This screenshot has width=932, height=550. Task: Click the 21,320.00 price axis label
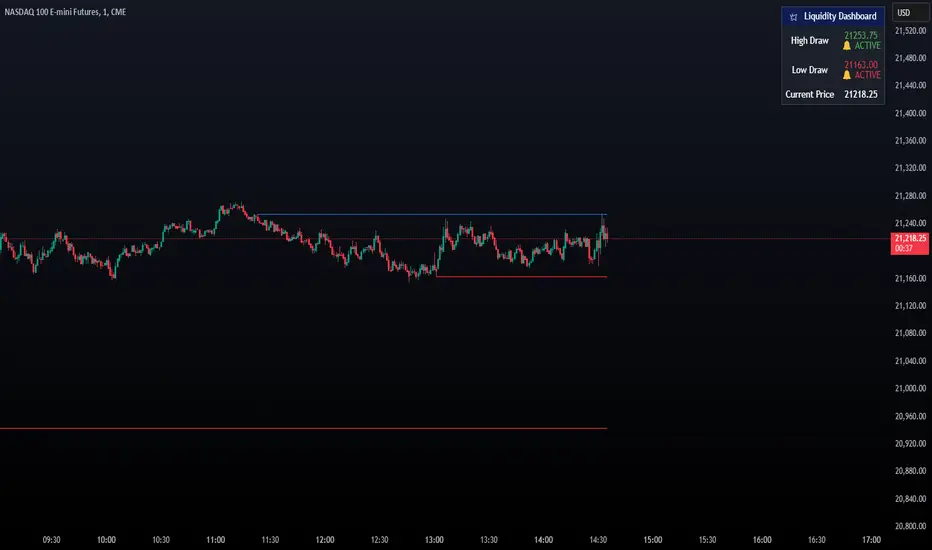(x=910, y=168)
